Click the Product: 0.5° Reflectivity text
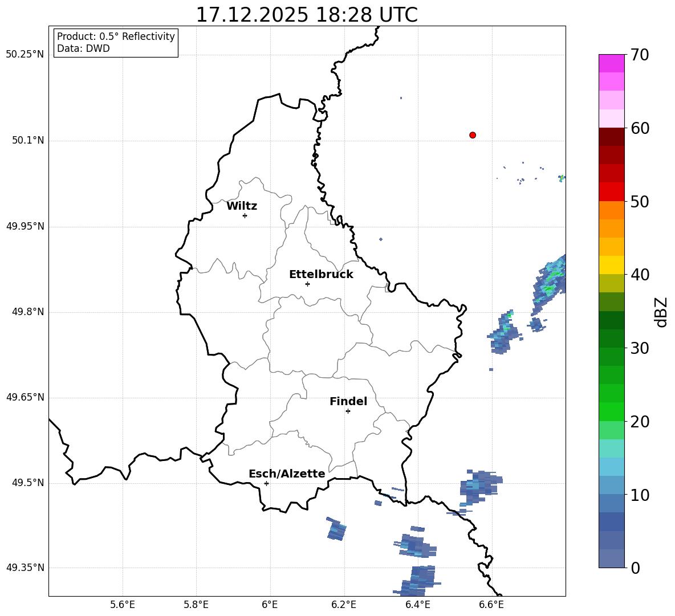 116,36
